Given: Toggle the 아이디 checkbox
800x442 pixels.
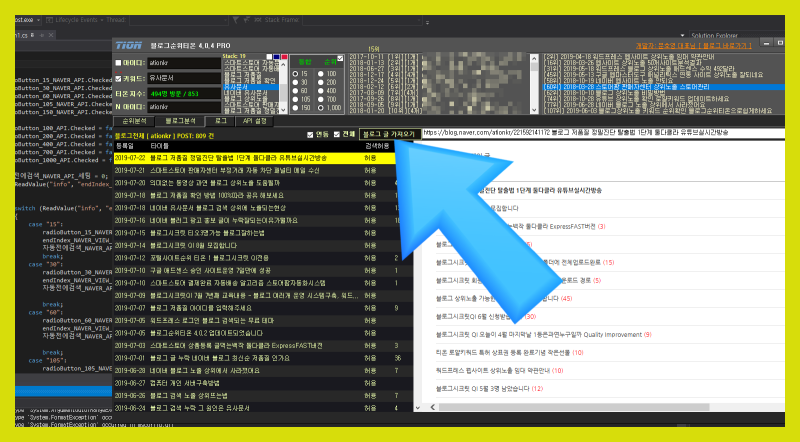Looking at the screenshot, I should tap(118, 63).
